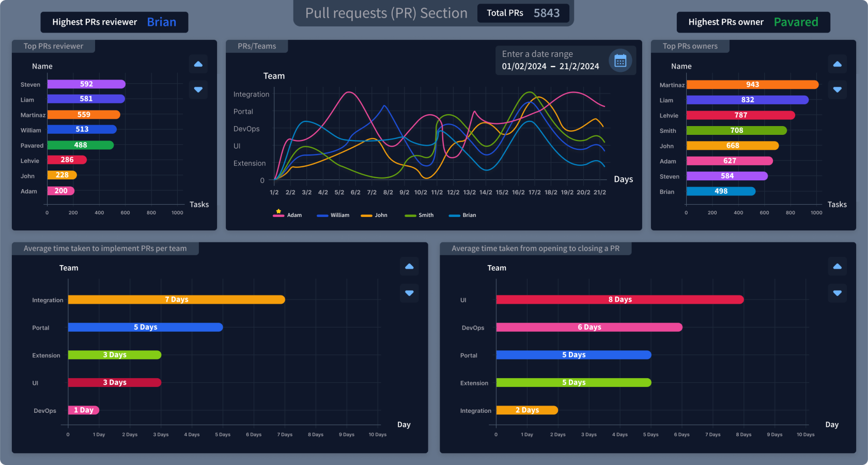The image size is (868, 465).
Task: Click down arrow in Top PRs reviewer panel
Action: [198, 89]
